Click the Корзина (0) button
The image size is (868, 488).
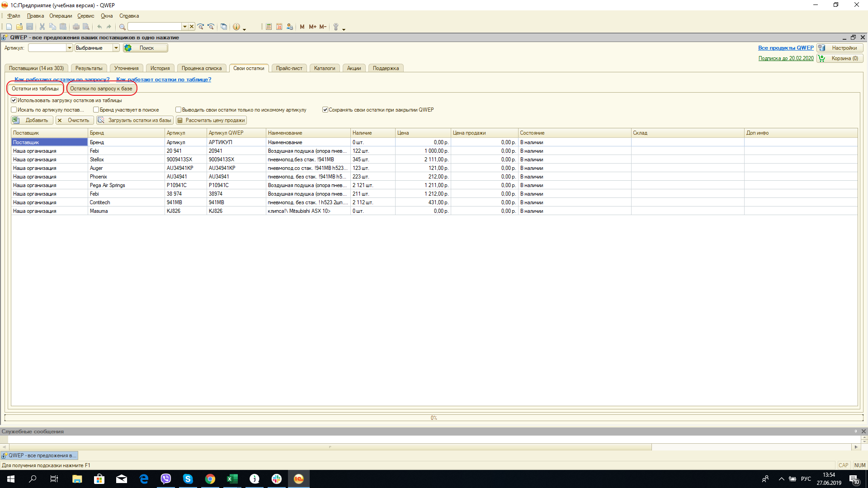click(840, 58)
